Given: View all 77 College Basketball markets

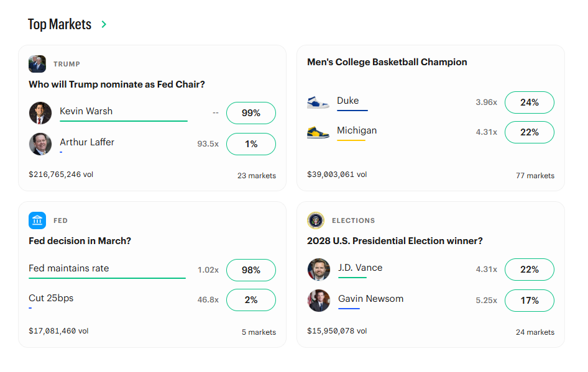Looking at the screenshot, I should point(535,176).
